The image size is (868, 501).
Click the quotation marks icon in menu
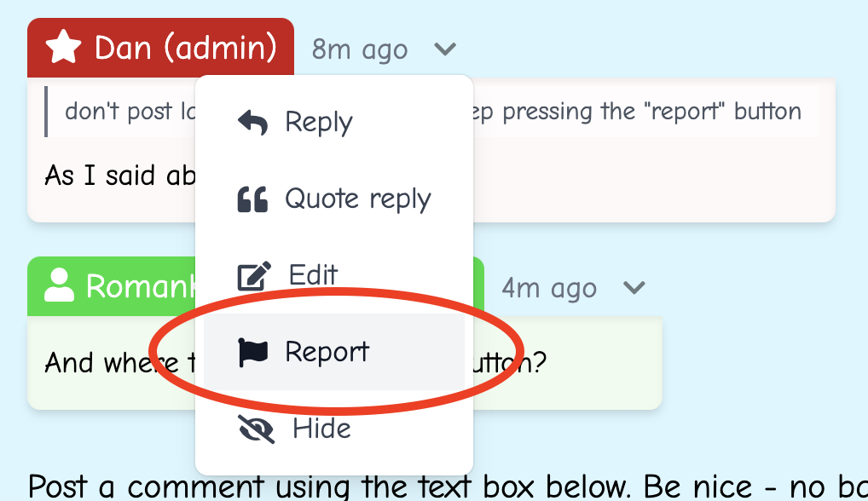point(252,199)
